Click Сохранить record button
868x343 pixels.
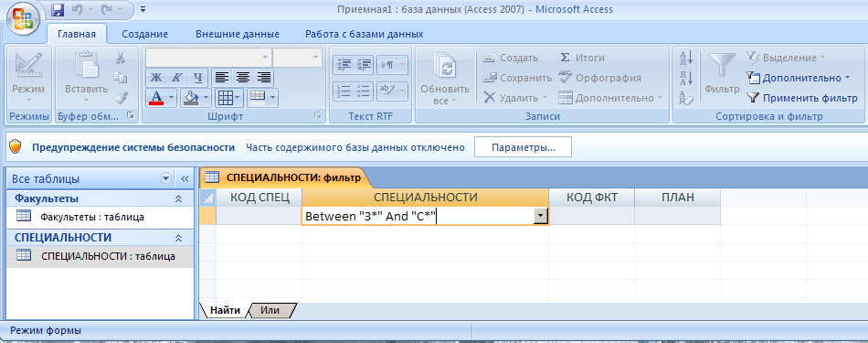tap(516, 78)
